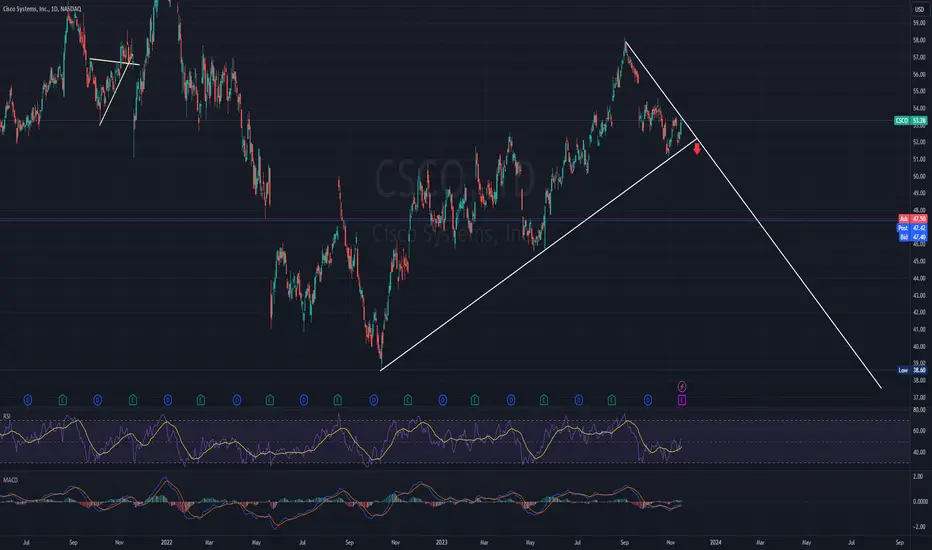Select the dividend marker at January 2022

click(168, 400)
